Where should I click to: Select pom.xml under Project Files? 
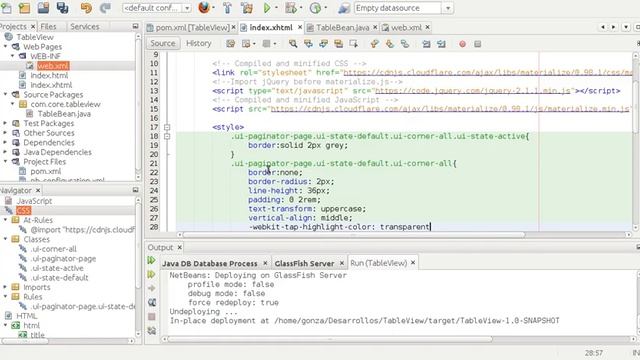[x=46, y=171]
